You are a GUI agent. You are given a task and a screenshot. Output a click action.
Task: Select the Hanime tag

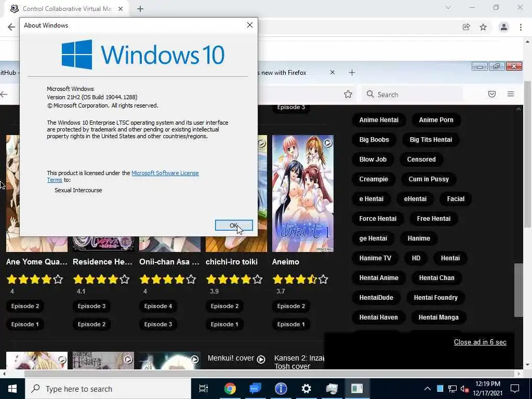pos(419,238)
